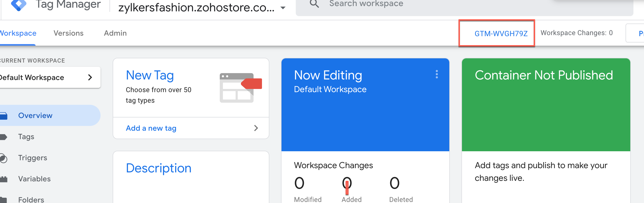Click 'Choose from over 50 tag types' text
The height and width of the screenshot is (203, 644).
(x=159, y=95)
